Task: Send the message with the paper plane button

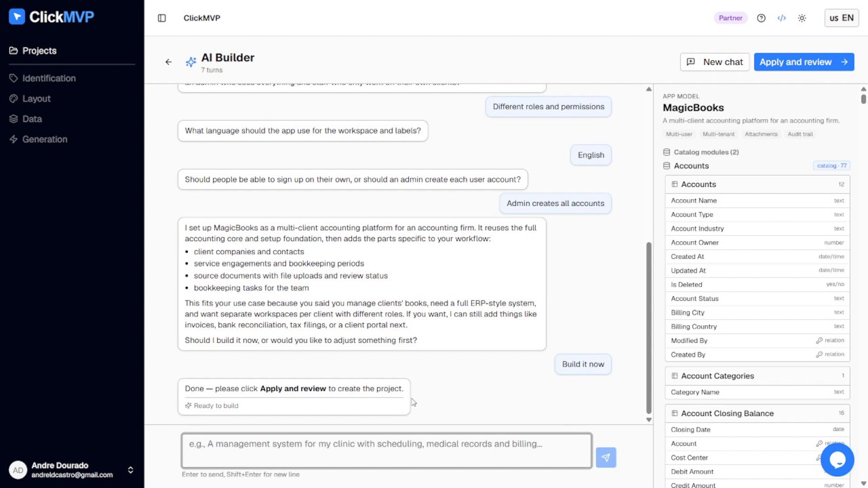Action: [x=606, y=457]
